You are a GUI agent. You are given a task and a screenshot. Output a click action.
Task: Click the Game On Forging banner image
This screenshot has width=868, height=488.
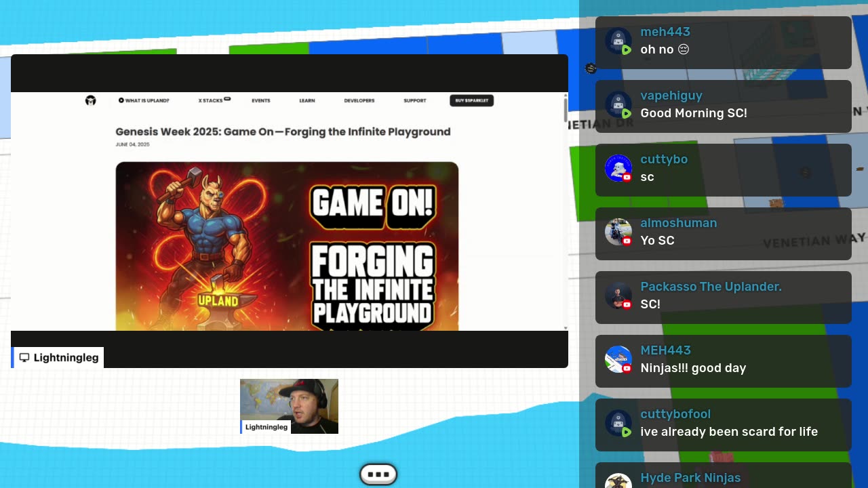(287, 246)
